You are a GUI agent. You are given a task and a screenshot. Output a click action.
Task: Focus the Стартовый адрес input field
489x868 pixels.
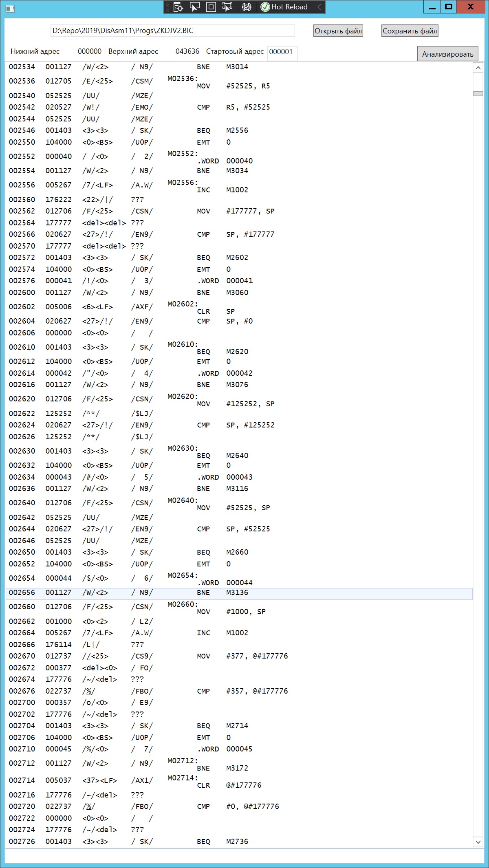282,52
